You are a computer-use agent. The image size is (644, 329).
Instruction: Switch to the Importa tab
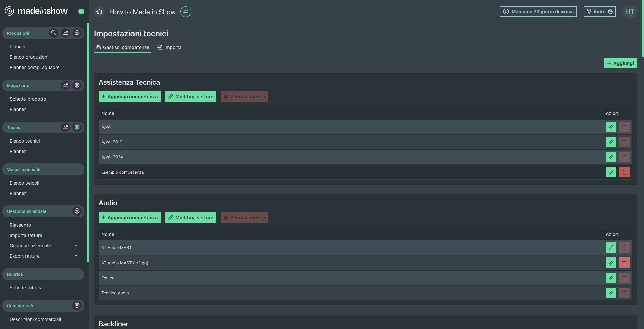tap(170, 47)
